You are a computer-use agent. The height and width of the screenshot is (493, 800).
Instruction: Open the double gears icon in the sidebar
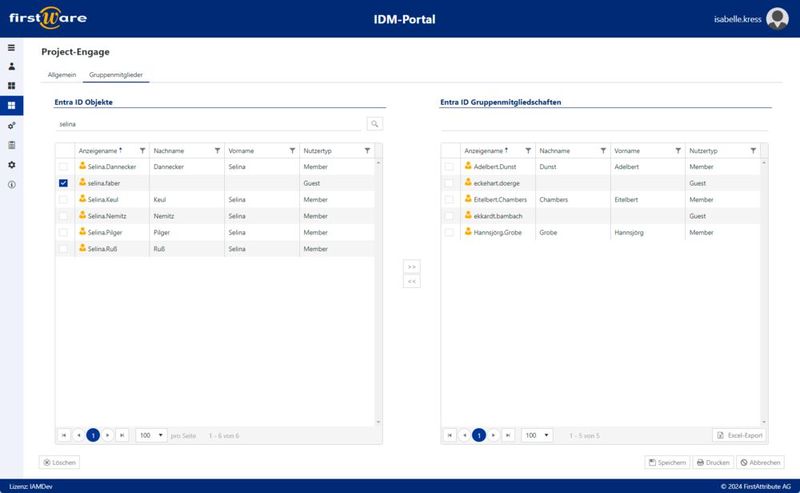pos(11,126)
